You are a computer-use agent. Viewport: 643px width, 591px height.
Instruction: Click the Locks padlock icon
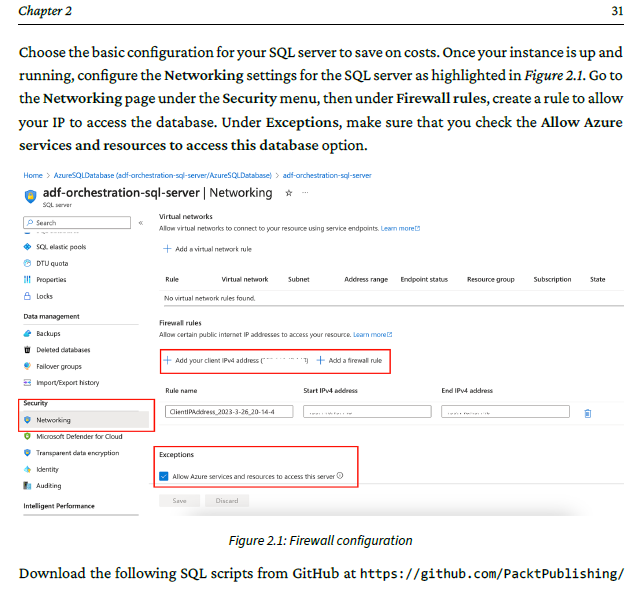click(27, 296)
